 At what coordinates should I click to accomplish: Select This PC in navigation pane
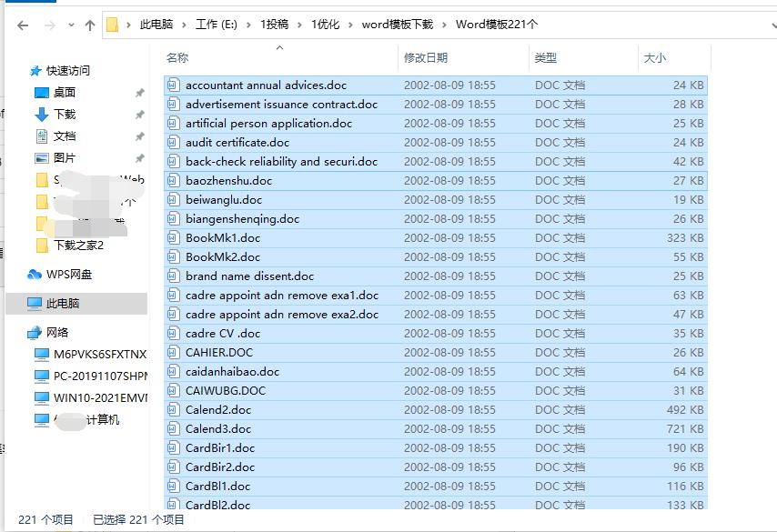63,304
